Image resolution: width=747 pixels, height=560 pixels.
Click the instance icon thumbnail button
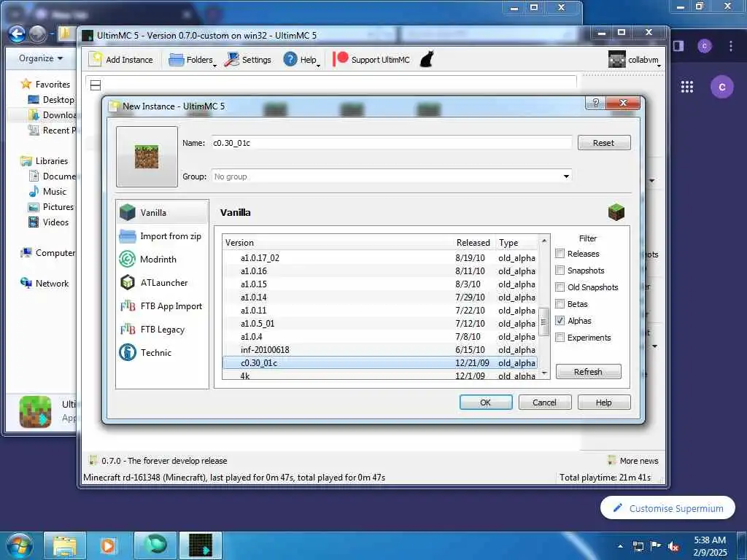click(x=147, y=157)
